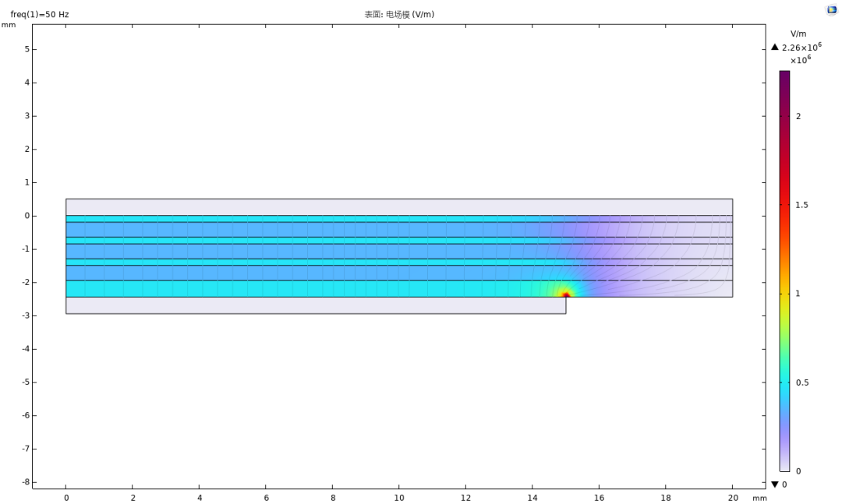Viewport: 842px width, 504px height.
Task: Click the plot title '表面: 电场模 (V/m)'
Action: 399,15
